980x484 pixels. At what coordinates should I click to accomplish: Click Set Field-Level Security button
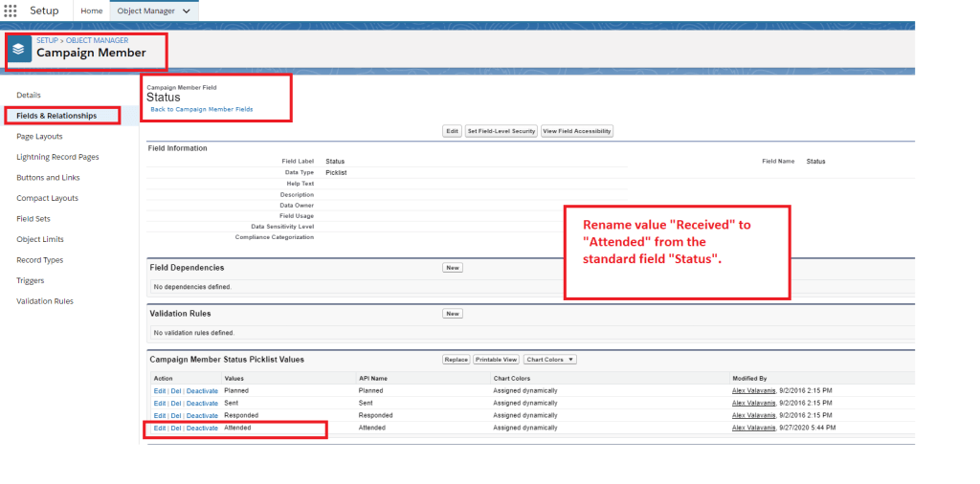[x=501, y=131]
